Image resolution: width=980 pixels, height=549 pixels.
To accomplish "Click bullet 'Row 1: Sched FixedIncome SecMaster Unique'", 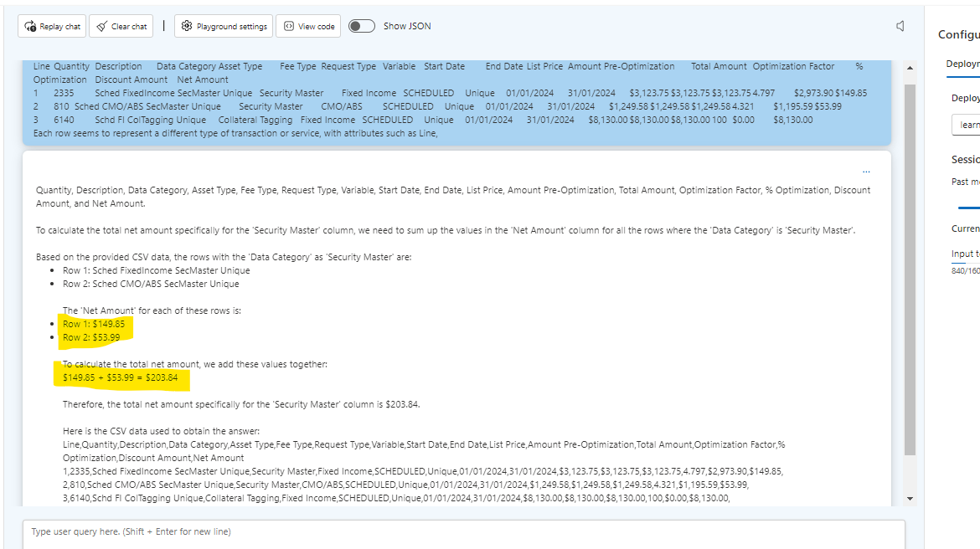I will (x=157, y=270).
